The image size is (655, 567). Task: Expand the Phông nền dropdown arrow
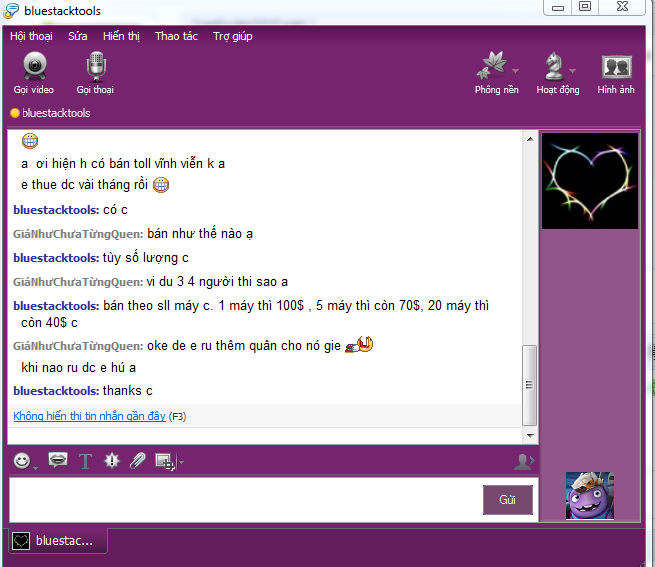click(516, 71)
